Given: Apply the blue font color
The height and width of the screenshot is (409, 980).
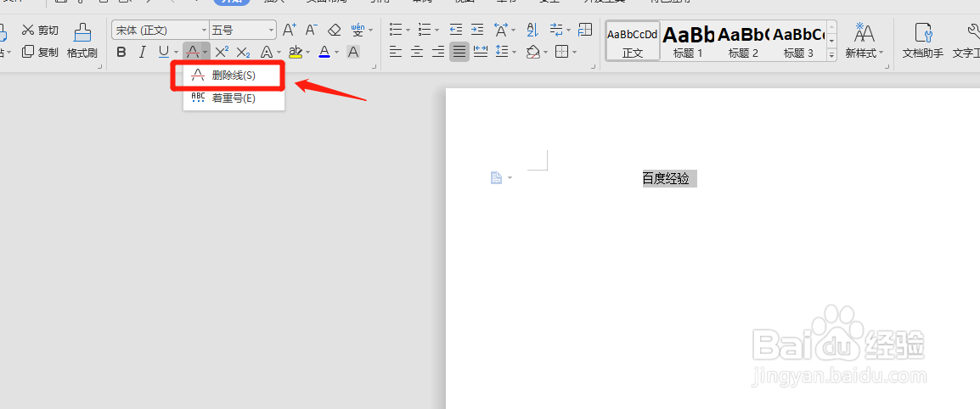Looking at the screenshot, I should 324,52.
